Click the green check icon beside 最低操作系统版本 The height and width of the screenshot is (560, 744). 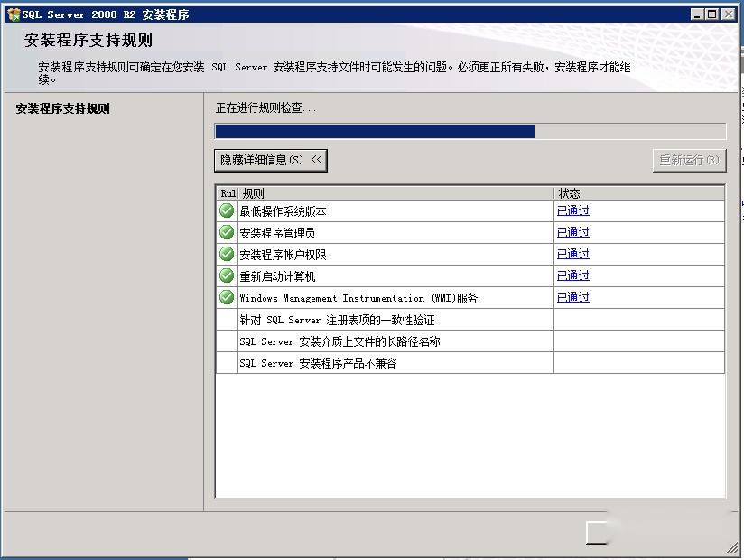(227, 210)
